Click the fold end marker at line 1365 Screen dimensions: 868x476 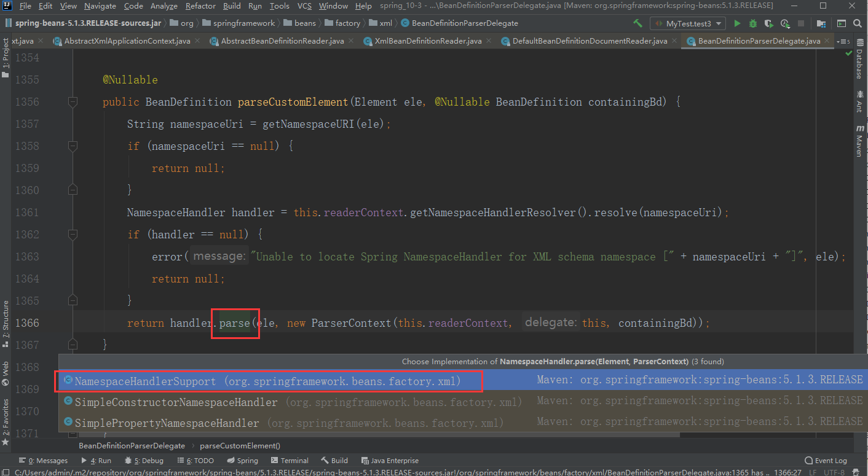[73, 301]
